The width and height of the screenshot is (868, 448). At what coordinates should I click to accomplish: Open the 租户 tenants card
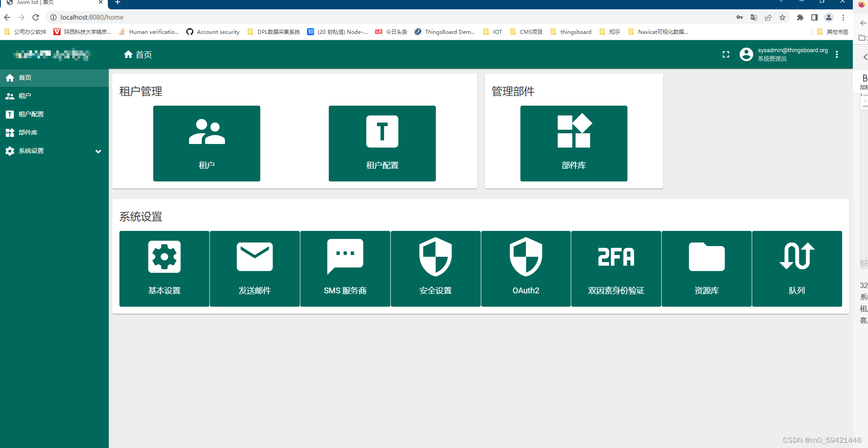click(207, 144)
